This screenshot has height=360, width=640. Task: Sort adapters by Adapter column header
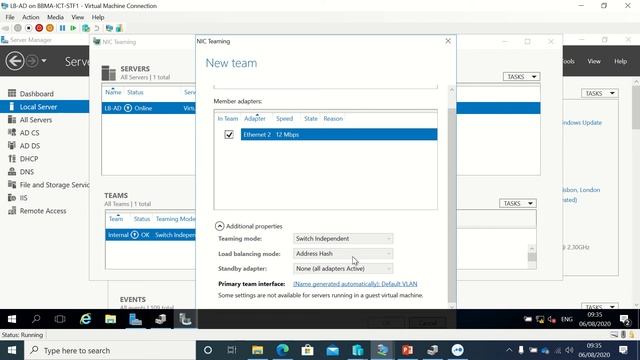255,118
